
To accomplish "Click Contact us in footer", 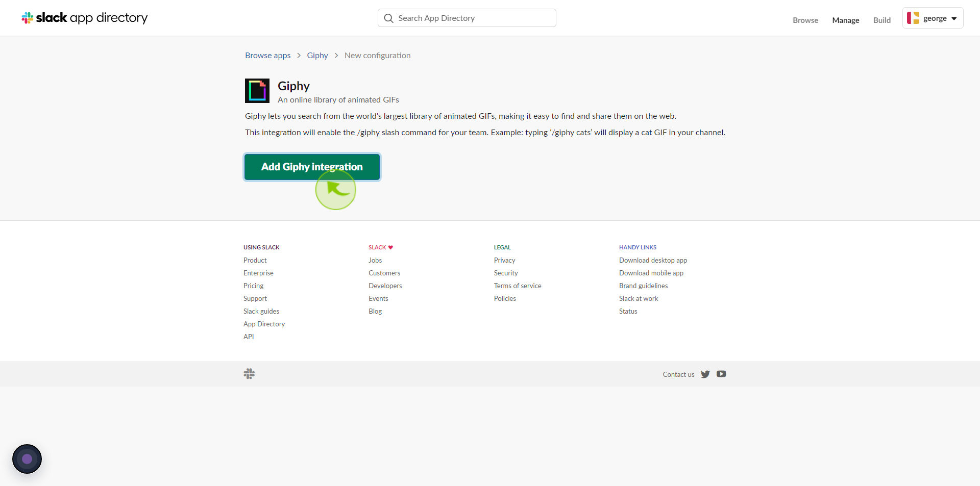I will coord(679,374).
